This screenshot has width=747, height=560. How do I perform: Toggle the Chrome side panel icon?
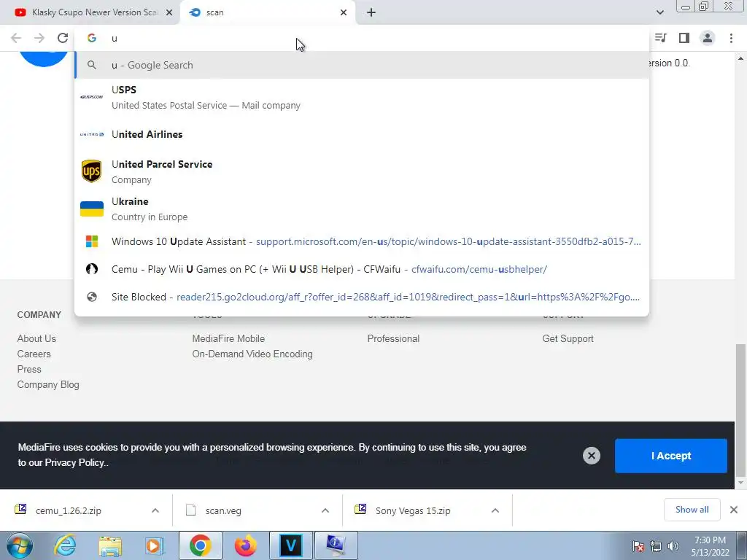[x=684, y=38]
